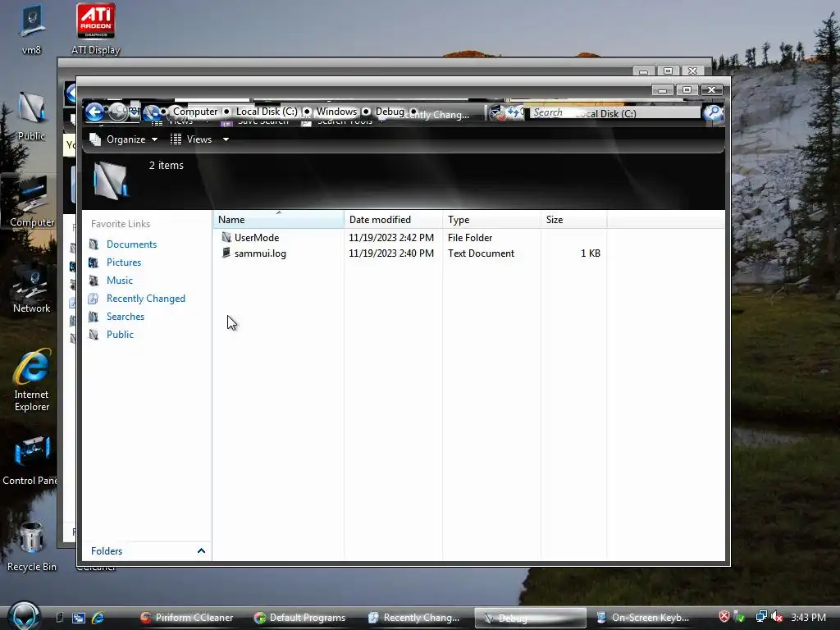Launch Internet Explorer from Quick Launch
The width and height of the screenshot is (840, 630).
(x=98, y=618)
